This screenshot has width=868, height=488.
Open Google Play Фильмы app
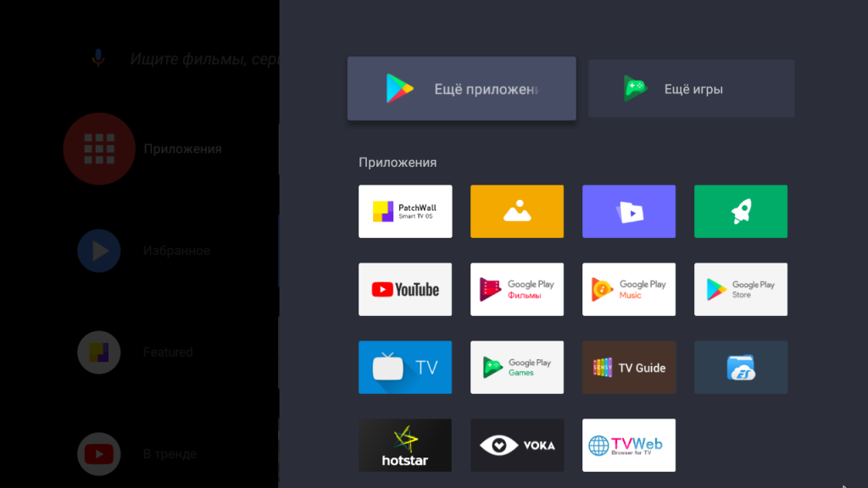click(x=517, y=289)
